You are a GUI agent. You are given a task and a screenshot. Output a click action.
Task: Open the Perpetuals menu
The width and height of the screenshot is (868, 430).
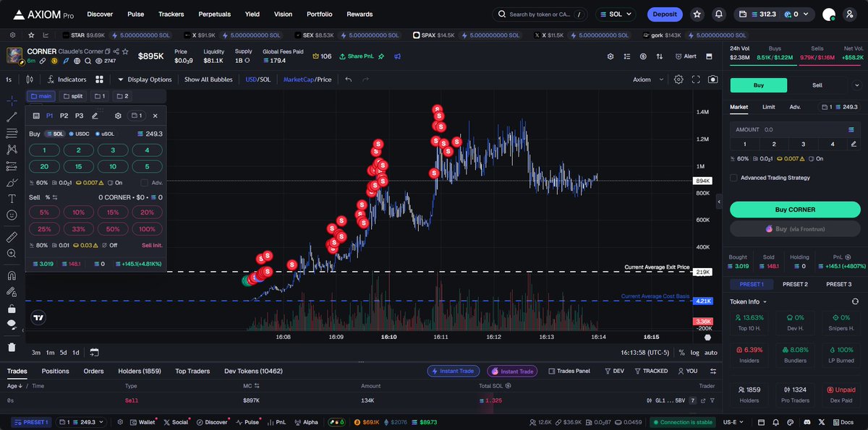215,14
